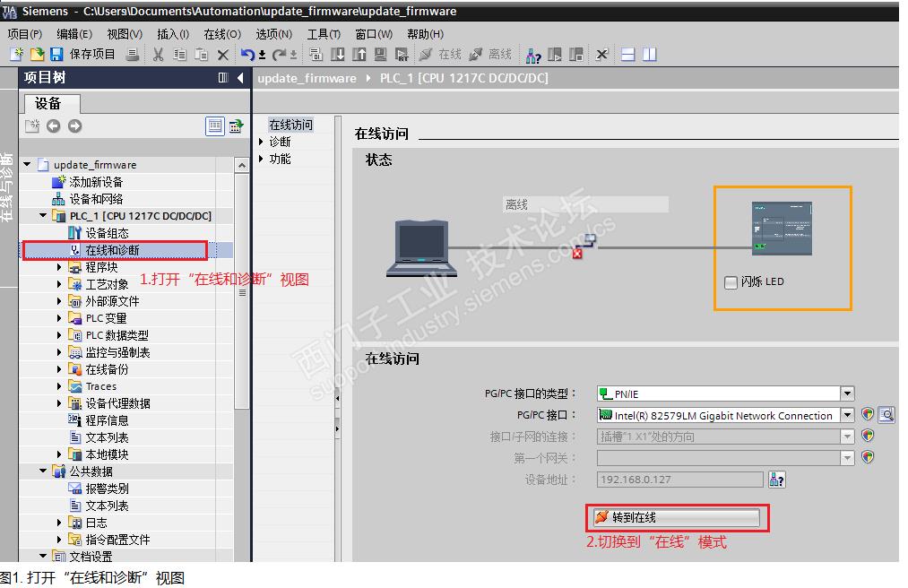This screenshot has height=588, width=908.
Task: Click the search magnifier icon beside PG/PC 接口
Action: [x=886, y=414]
